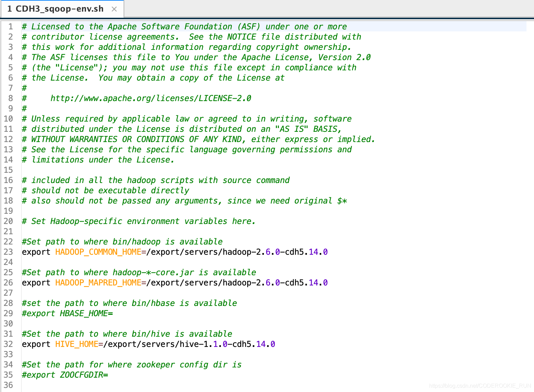Click the '#export ZOOCFGDIR=' line
Screen dimensions: 534x392
65,375
